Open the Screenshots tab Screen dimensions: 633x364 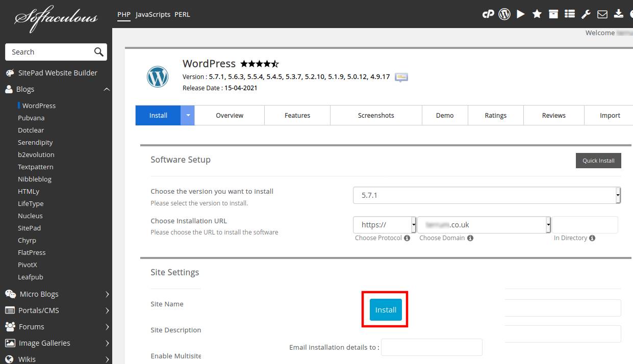point(376,115)
